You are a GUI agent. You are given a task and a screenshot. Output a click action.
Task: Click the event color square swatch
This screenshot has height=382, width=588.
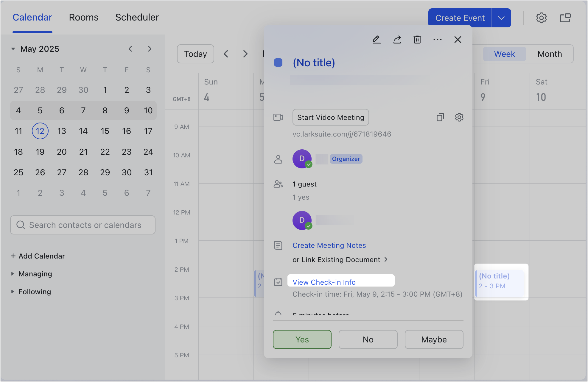pos(278,62)
